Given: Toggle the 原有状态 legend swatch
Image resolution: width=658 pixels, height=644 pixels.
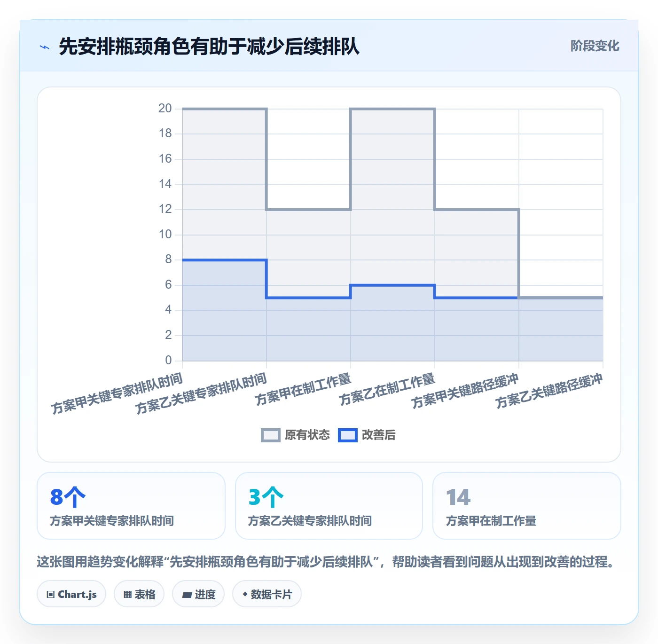Looking at the screenshot, I should 270,435.
